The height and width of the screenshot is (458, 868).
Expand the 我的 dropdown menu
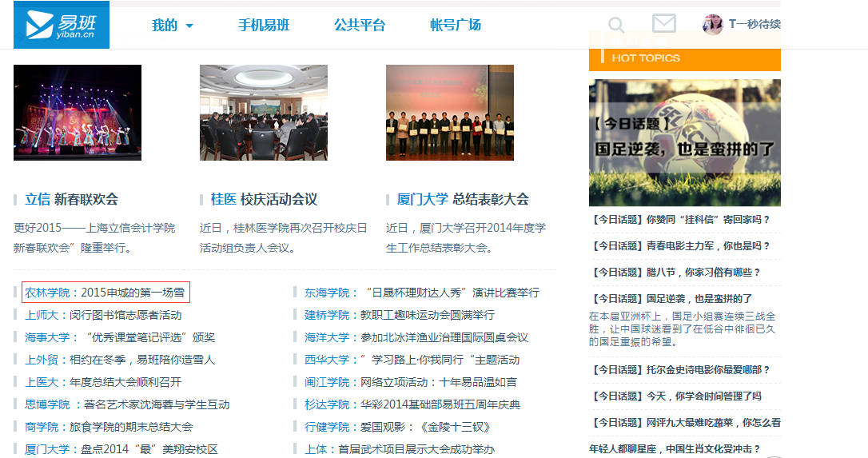pos(173,26)
